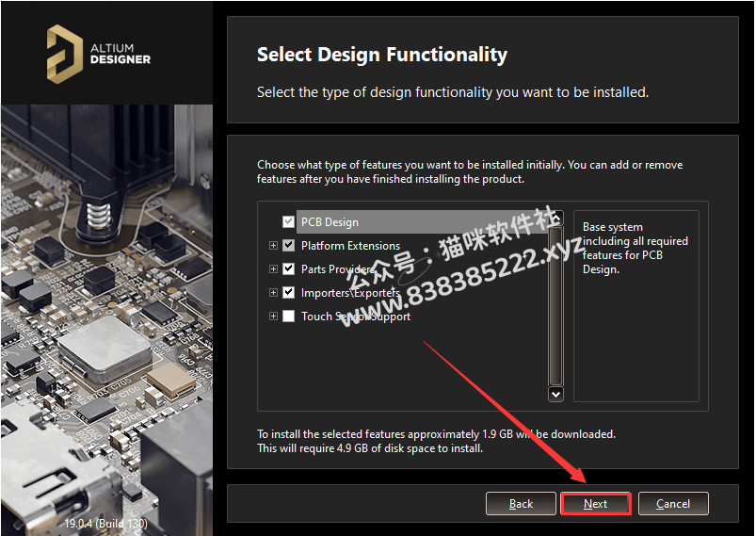The image size is (756, 536).
Task: Enable the Touch Sensor Support checkbox
Action: click(x=288, y=316)
